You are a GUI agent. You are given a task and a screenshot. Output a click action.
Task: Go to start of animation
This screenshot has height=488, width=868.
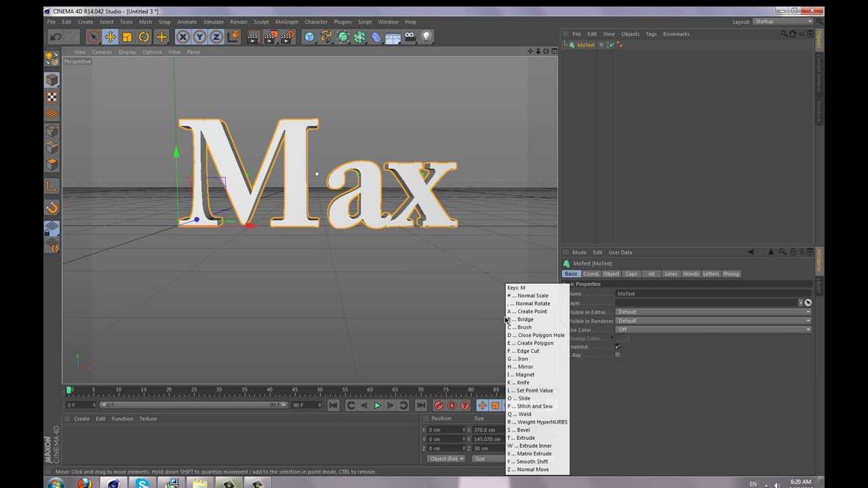tap(333, 405)
